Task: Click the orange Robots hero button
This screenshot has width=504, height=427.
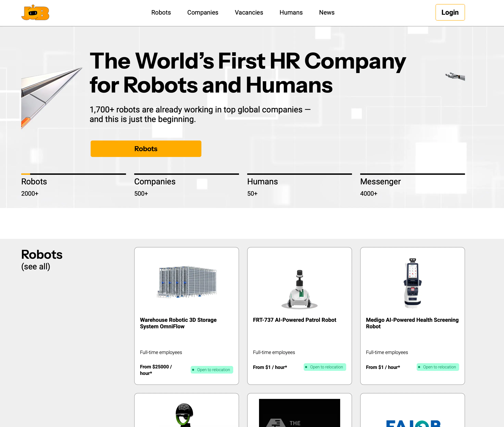Action: point(146,149)
